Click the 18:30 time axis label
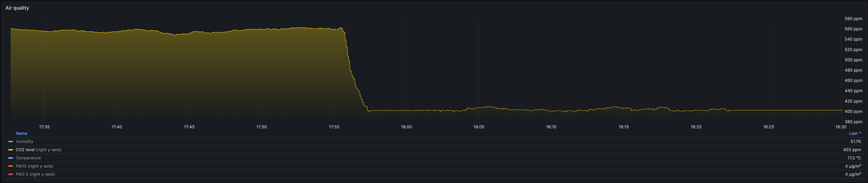868x183 pixels. click(841, 127)
